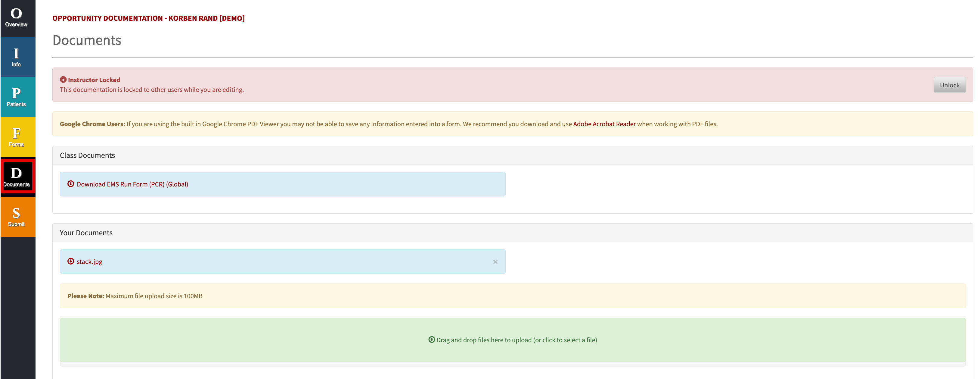Go to the Info sidebar section
The height and width of the screenshot is (379, 980).
coord(17,57)
